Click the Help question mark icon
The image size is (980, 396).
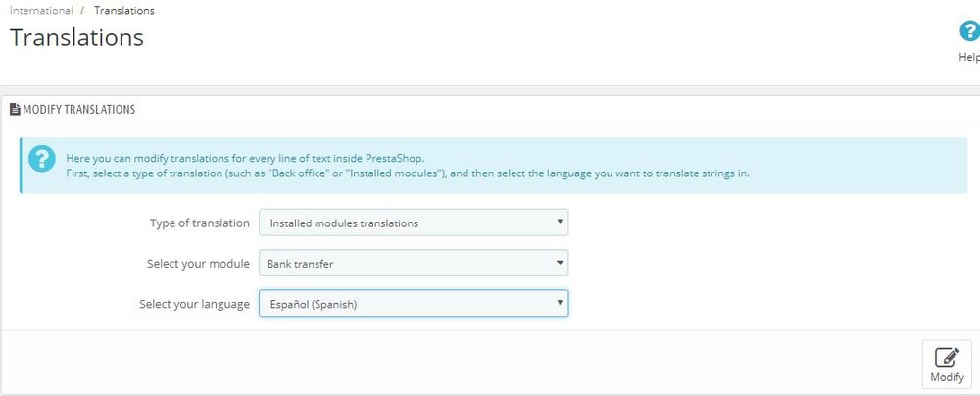click(969, 32)
